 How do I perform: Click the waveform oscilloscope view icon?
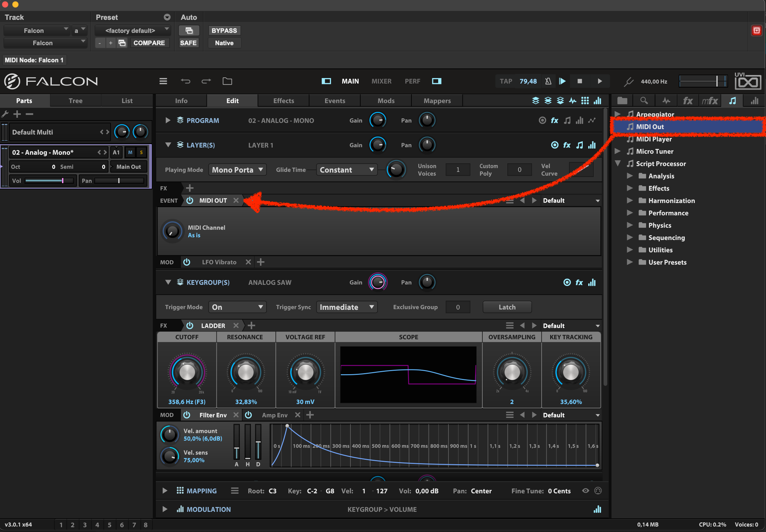tap(573, 100)
